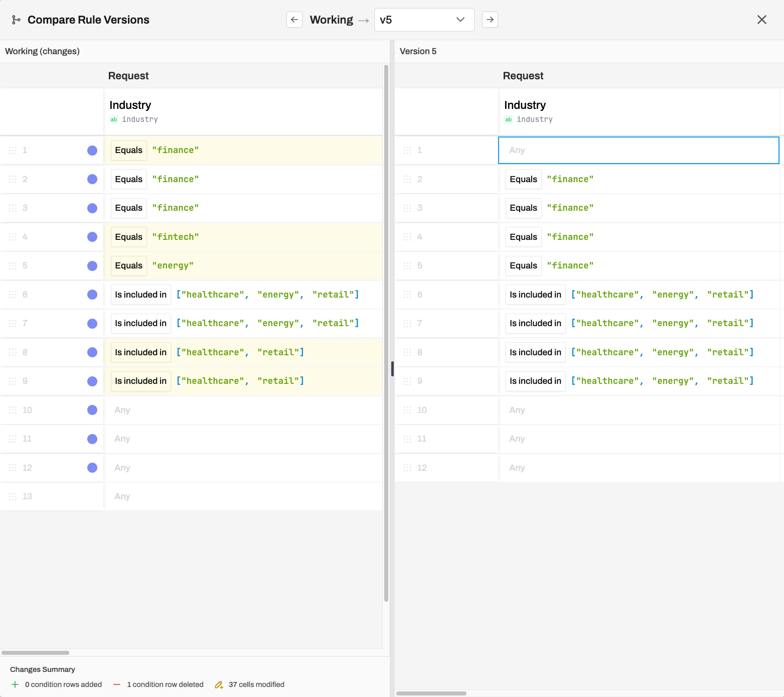Click the vertical divider handle between panes
Screen dimensions: 784x697
click(x=392, y=369)
